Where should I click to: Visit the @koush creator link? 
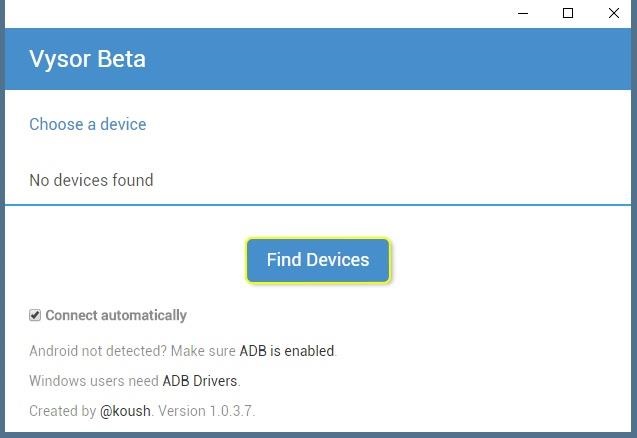(125, 411)
